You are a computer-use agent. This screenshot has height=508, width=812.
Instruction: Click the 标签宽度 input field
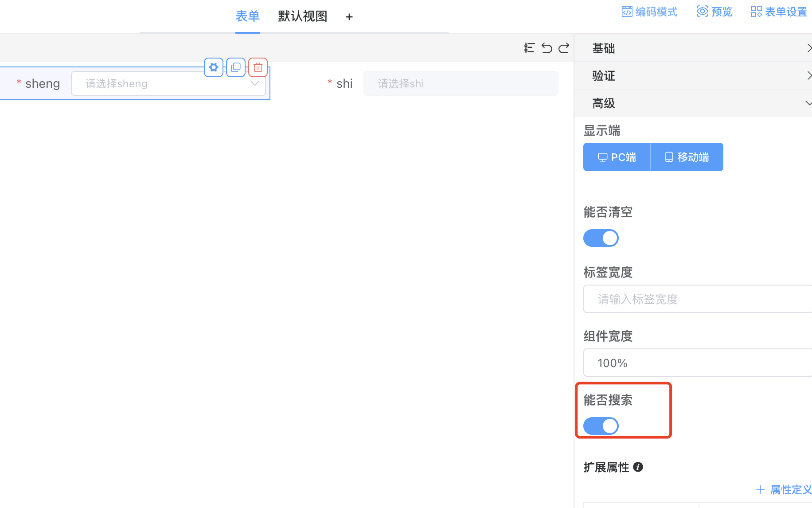[x=696, y=299]
